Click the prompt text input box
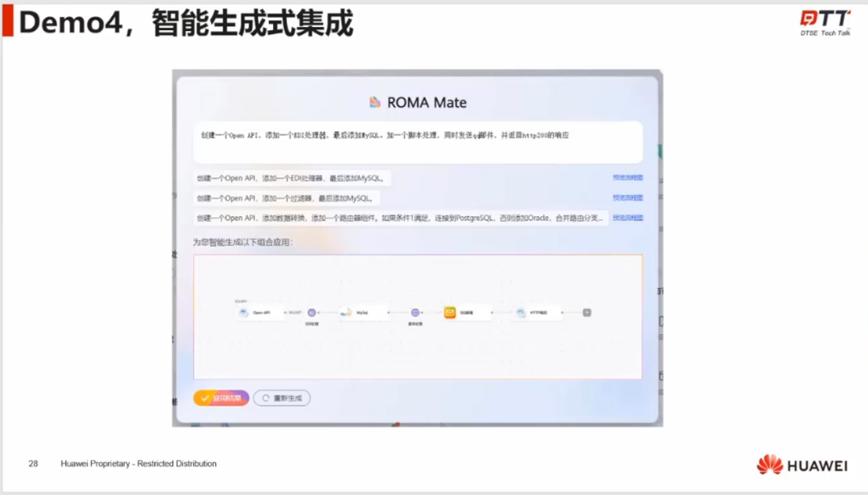The height and width of the screenshot is (495, 868). click(x=418, y=143)
